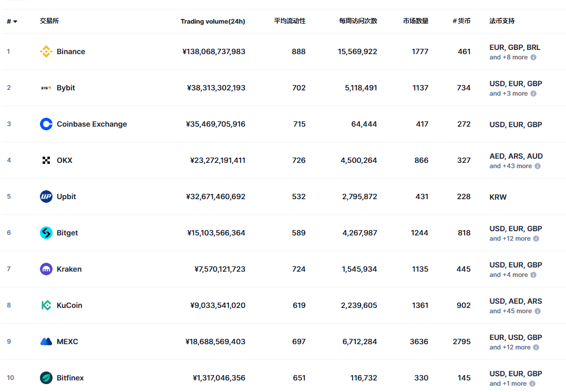
Task: Click the 法币支持 column header
Action: (502, 21)
